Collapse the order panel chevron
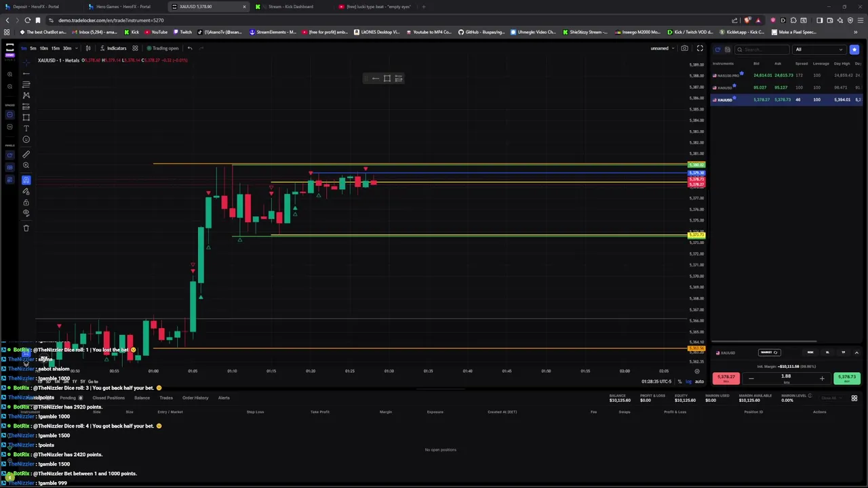Image resolution: width=868 pixels, height=488 pixels. click(x=856, y=352)
